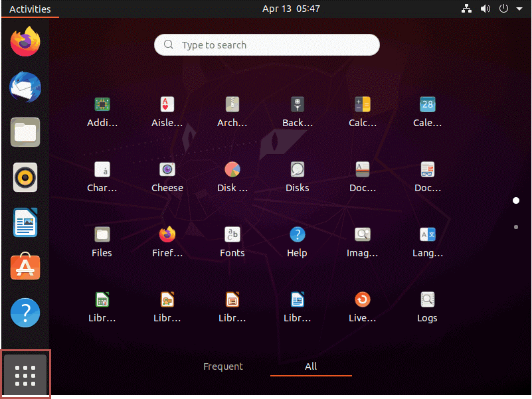Open Help question mark in dock

point(25,313)
